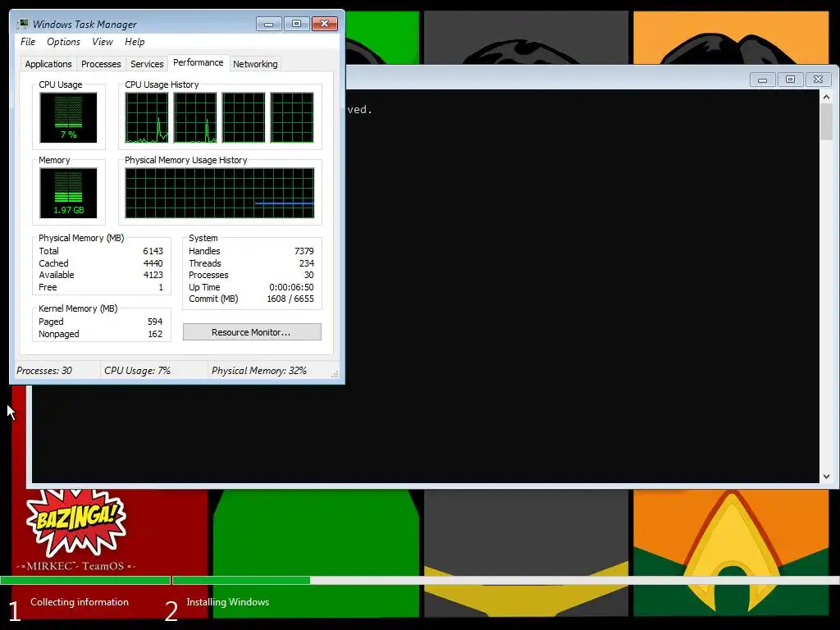Viewport: 840px width, 630px height.
Task: Open the View menu in Task Manager
Action: coord(103,42)
